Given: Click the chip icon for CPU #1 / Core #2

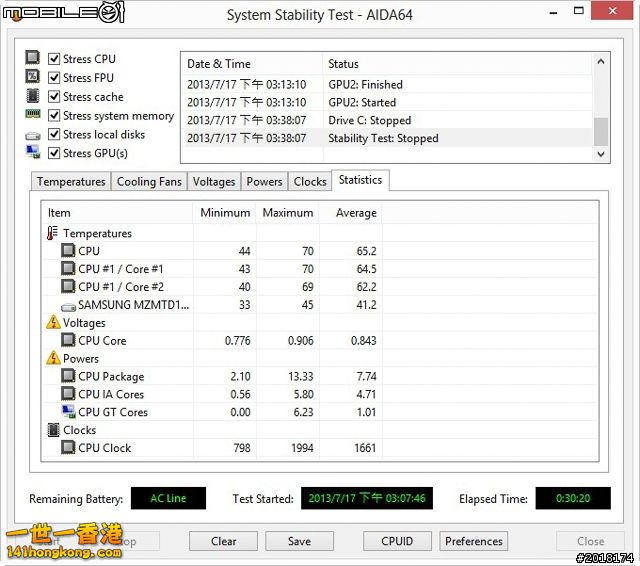Looking at the screenshot, I should coord(68,286).
